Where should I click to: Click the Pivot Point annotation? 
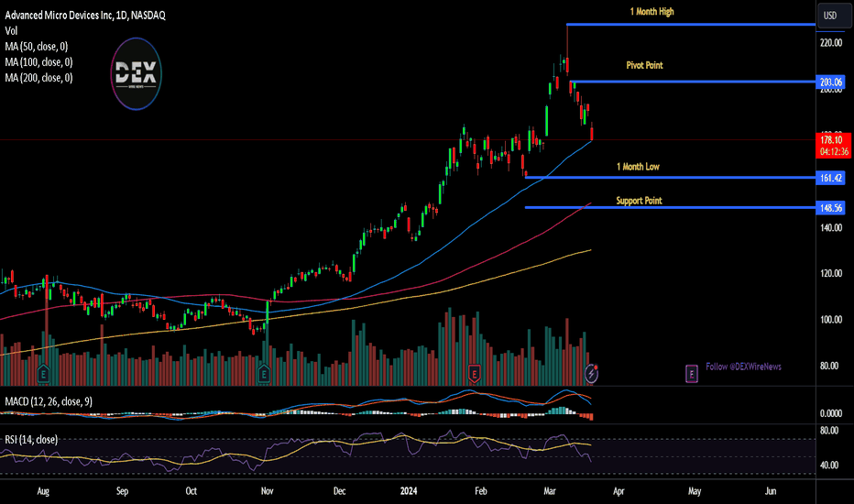pyautogui.click(x=644, y=65)
